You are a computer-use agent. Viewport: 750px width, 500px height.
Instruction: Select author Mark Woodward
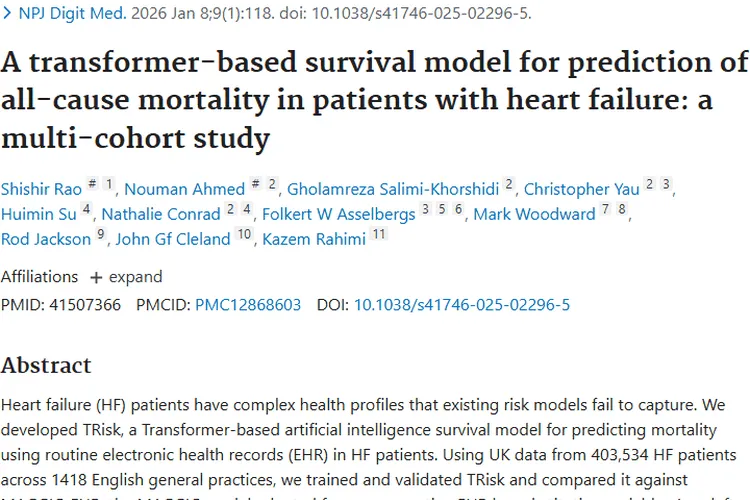point(533,214)
